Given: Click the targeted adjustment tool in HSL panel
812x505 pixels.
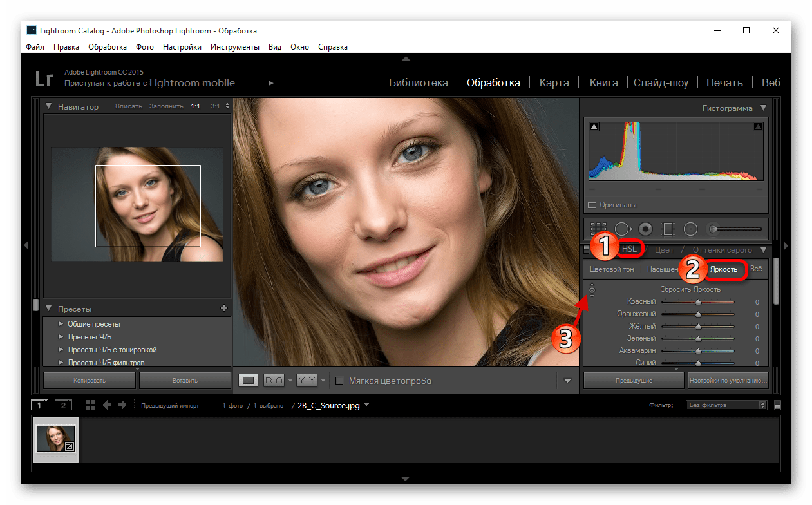Looking at the screenshot, I should coord(592,291).
